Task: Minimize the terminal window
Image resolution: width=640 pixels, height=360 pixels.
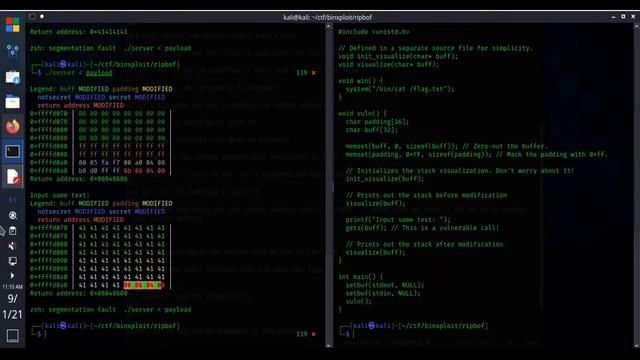Action: 613,17
